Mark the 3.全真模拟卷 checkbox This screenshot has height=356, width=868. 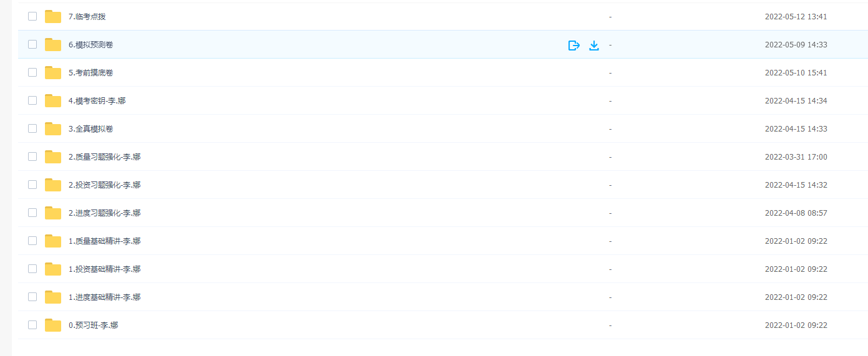32,128
